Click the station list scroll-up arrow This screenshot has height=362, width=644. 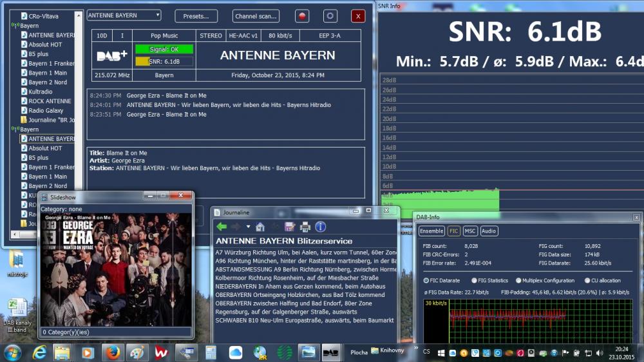click(79, 15)
